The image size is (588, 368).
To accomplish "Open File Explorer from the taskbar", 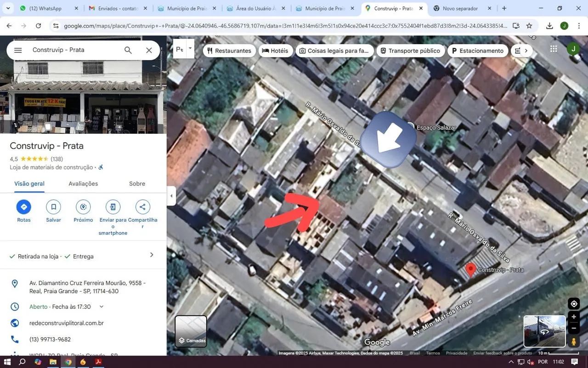I will tap(53, 362).
